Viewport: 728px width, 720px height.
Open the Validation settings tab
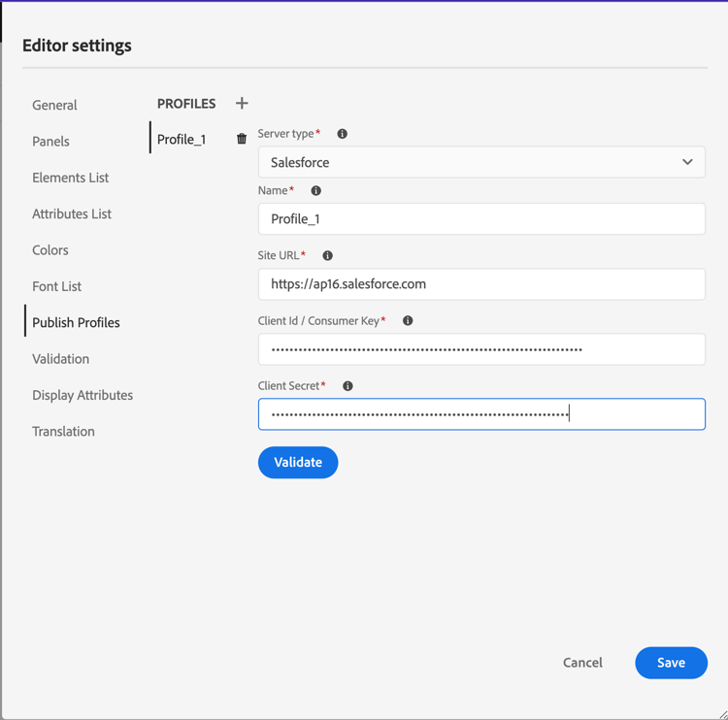60,358
